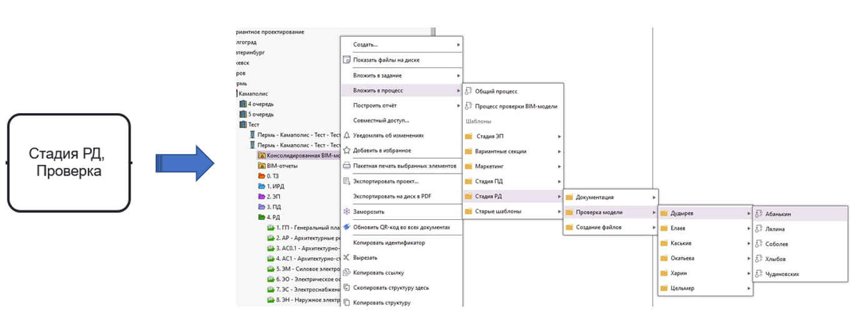
Task: Select the Вложить в процесс menu entry
Action: tap(402, 91)
